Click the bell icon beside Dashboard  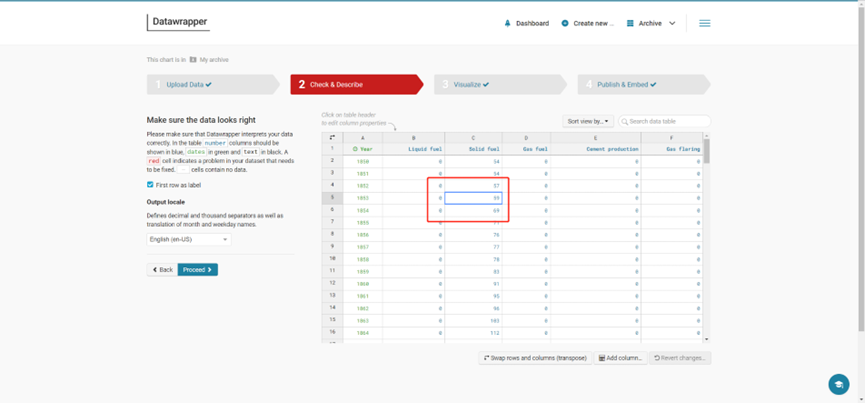pyautogui.click(x=508, y=24)
